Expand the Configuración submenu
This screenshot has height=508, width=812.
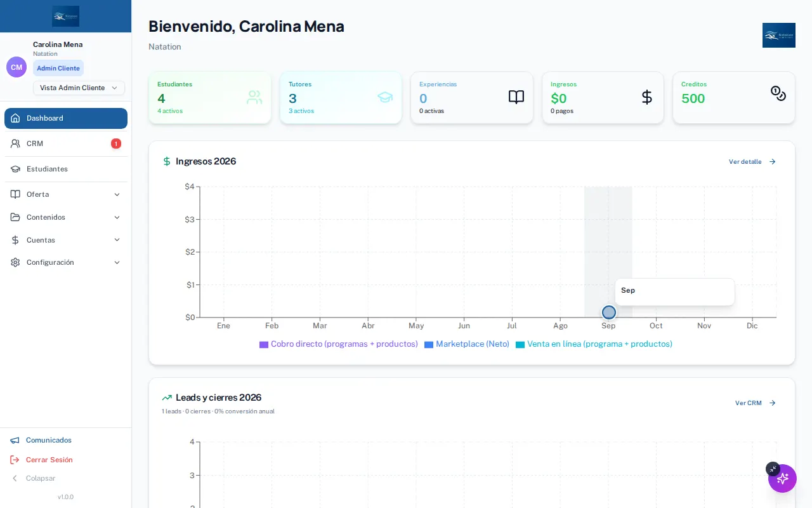coord(66,262)
